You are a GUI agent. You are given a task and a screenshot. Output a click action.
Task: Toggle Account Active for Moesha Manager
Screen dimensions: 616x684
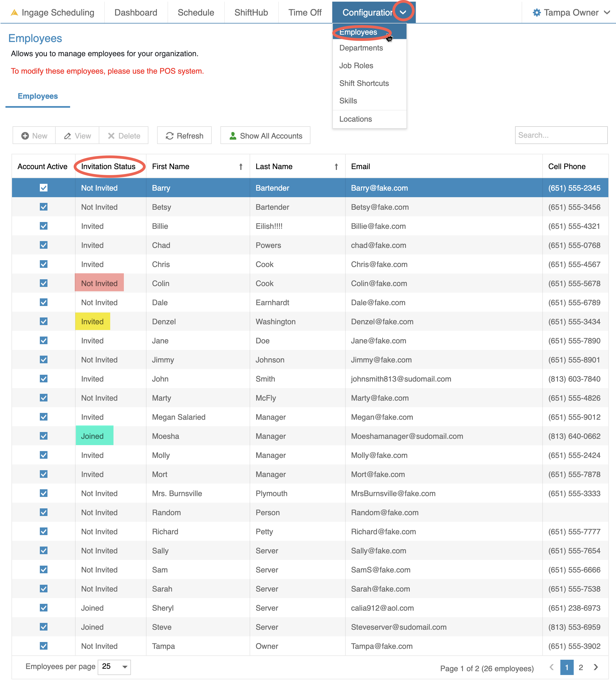tap(44, 436)
